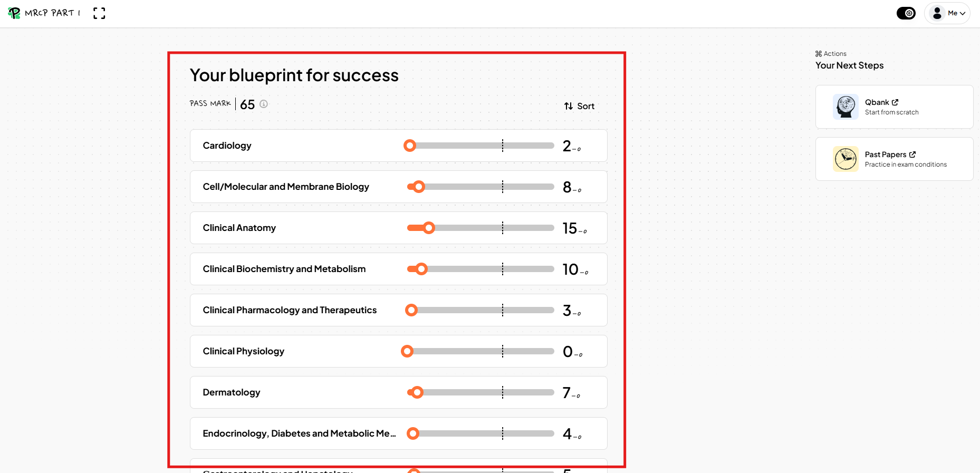The height and width of the screenshot is (473, 980).
Task: Open Qbank external link icon
Action: (895, 102)
